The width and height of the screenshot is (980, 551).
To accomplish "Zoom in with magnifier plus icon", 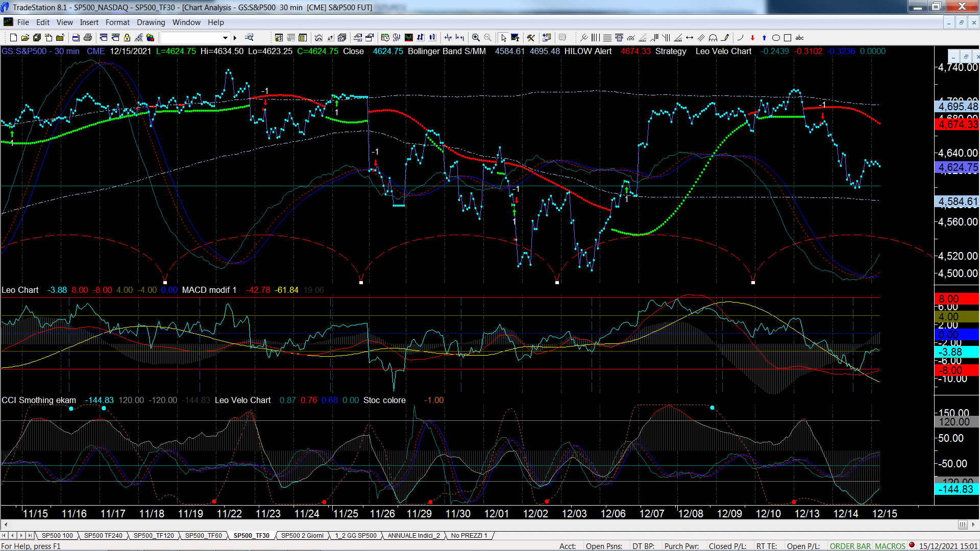I will [x=476, y=38].
